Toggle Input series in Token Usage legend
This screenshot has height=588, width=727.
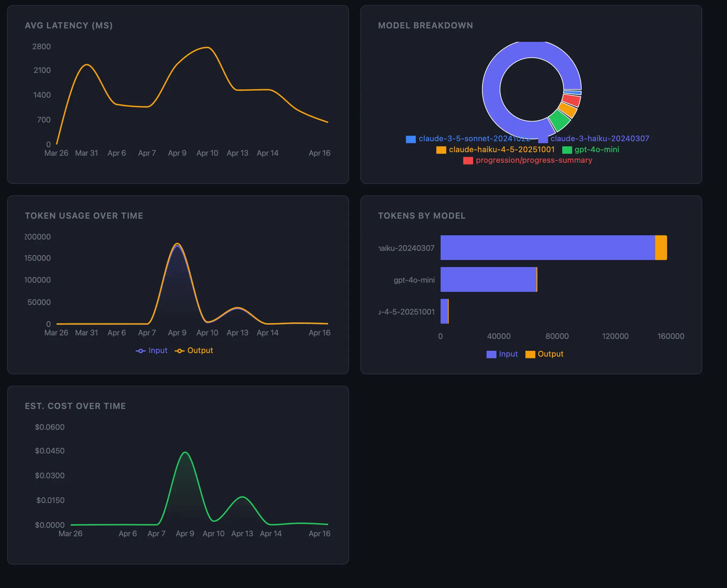coord(152,350)
